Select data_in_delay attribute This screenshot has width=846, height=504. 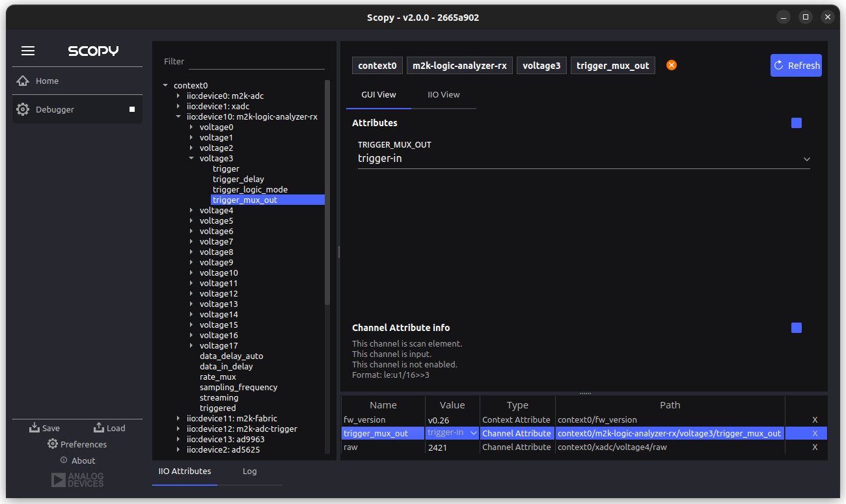tap(226, 366)
